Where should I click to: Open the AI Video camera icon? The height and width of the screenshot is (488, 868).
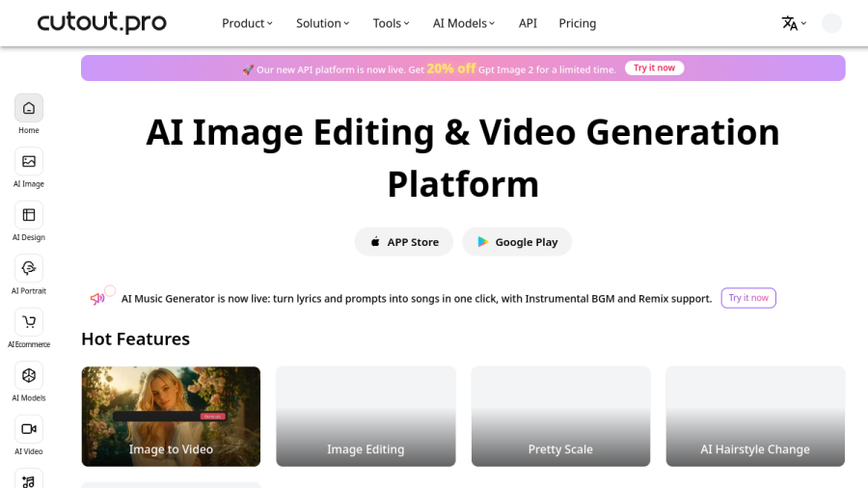[29, 429]
